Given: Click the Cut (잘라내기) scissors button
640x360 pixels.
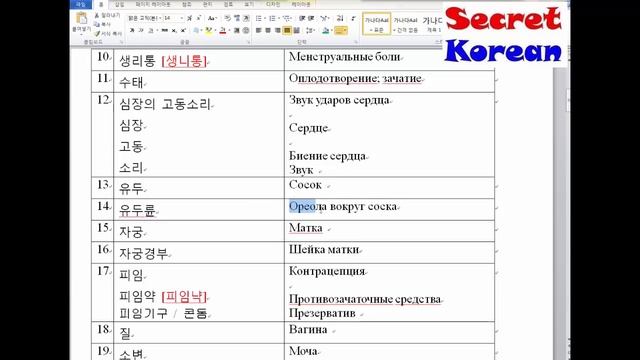Looking at the screenshot, I should click(107, 15).
